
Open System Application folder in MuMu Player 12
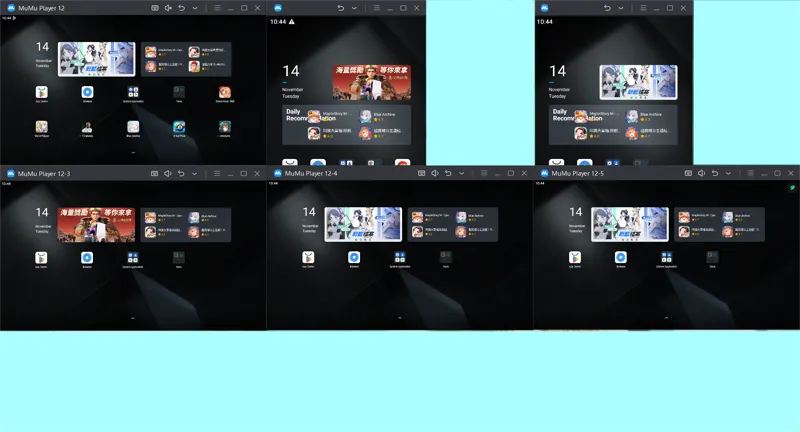click(133, 92)
